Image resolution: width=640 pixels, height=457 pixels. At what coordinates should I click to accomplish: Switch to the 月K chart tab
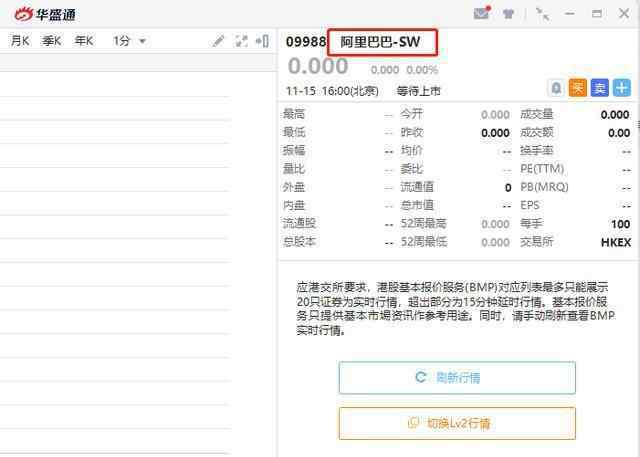click(x=20, y=41)
